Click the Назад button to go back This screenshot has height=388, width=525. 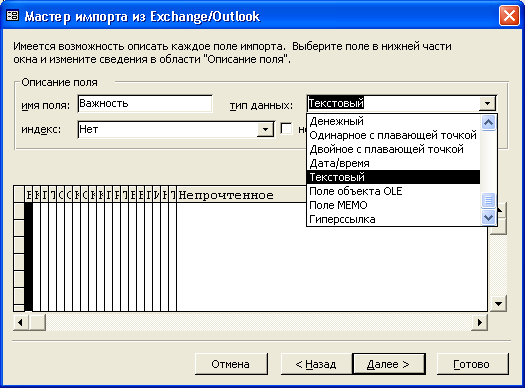click(316, 364)
